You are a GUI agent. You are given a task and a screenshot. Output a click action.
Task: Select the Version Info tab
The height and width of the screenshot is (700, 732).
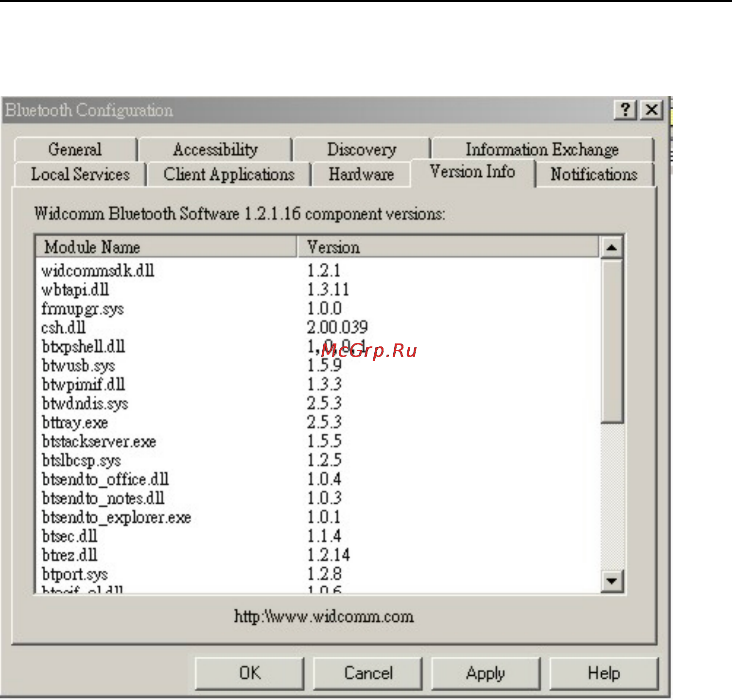(472, 171)
